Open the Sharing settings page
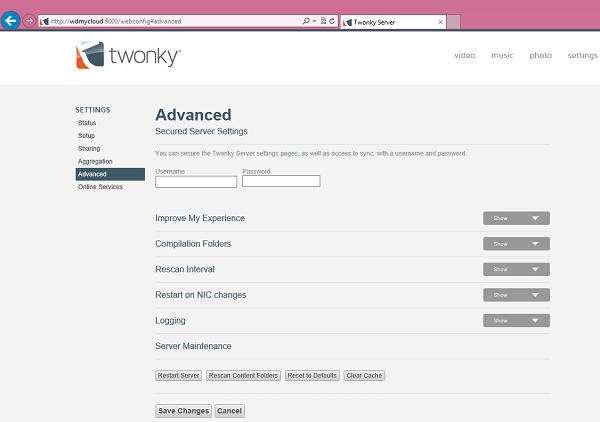The height and width of the screenshot is (422, 600). [89, 148]
